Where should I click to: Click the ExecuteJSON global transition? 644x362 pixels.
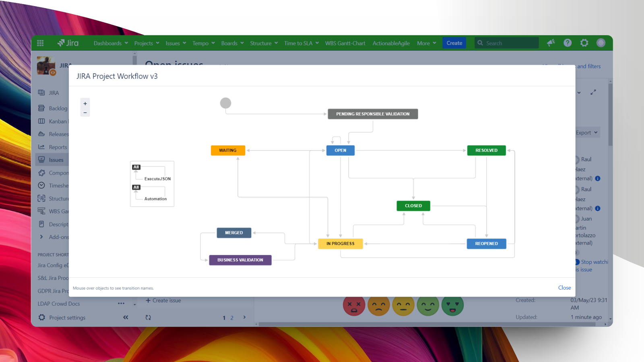tap(157, 179)
